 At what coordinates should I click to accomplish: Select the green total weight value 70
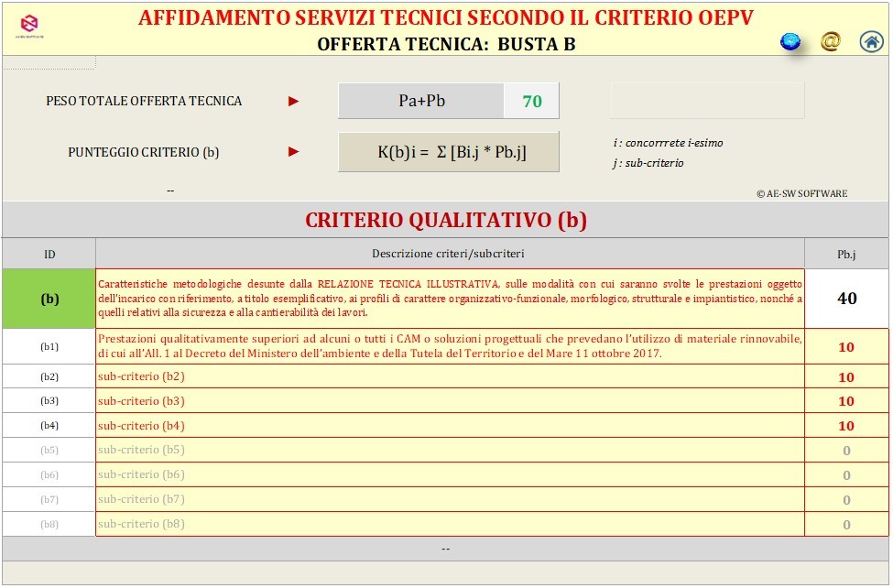532,102
